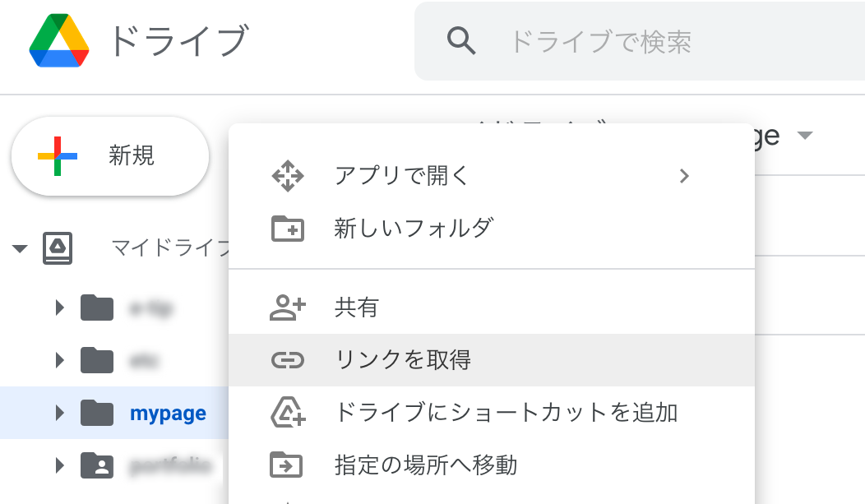Click the shared portfolio folder icon
The image size is (865, 504).
point(97,466)
